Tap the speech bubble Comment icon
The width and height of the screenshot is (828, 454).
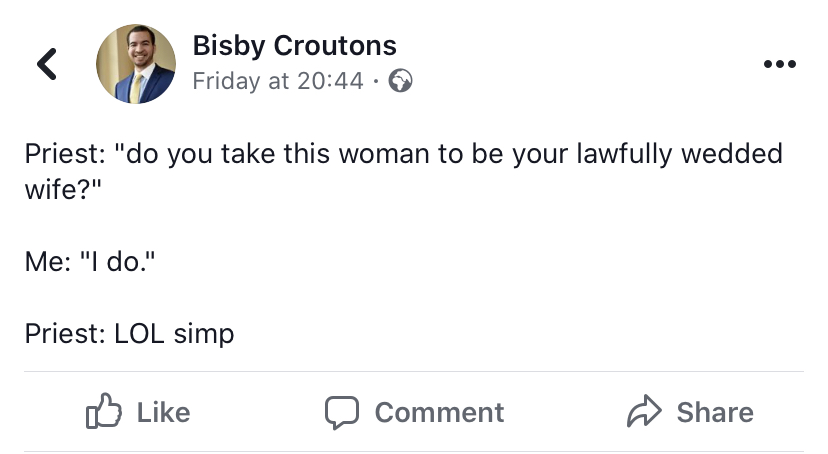[x=342, y=412]
